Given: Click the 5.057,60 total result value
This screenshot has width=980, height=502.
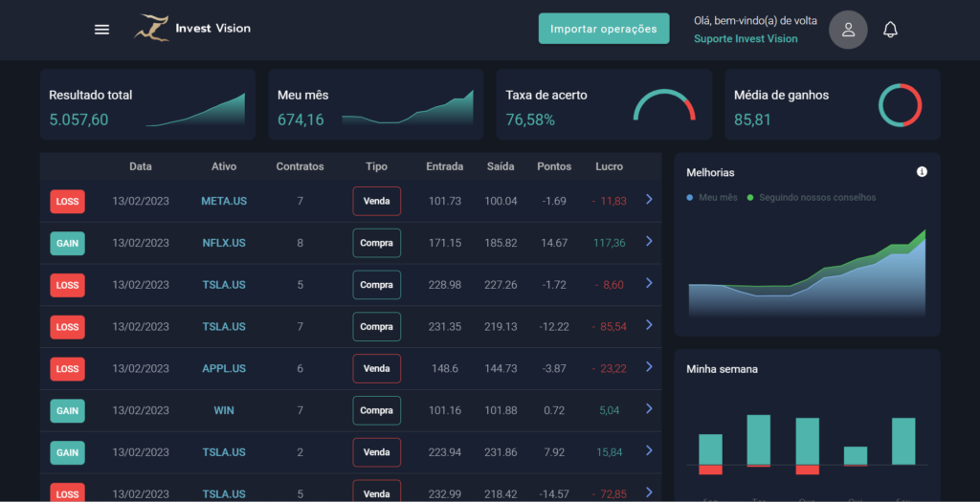Looking at the screenshot, I should point(78,120).
